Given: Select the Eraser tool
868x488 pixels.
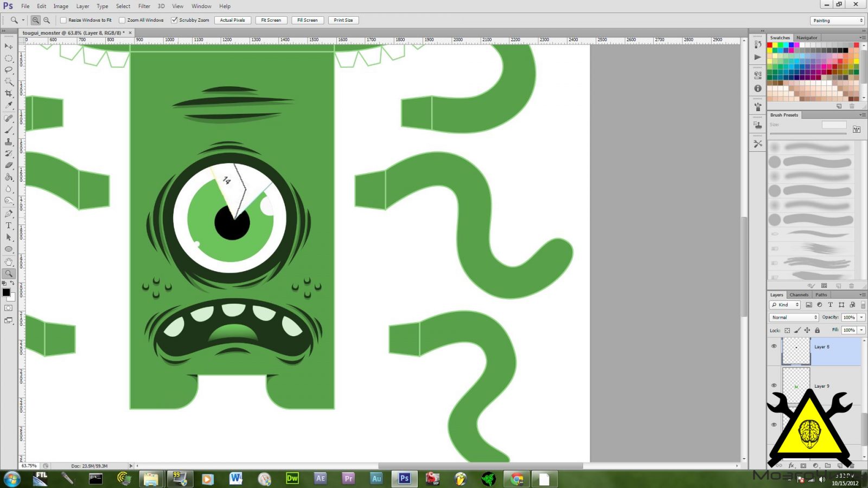Looking at the screenshot, I should tap(8, 165).
